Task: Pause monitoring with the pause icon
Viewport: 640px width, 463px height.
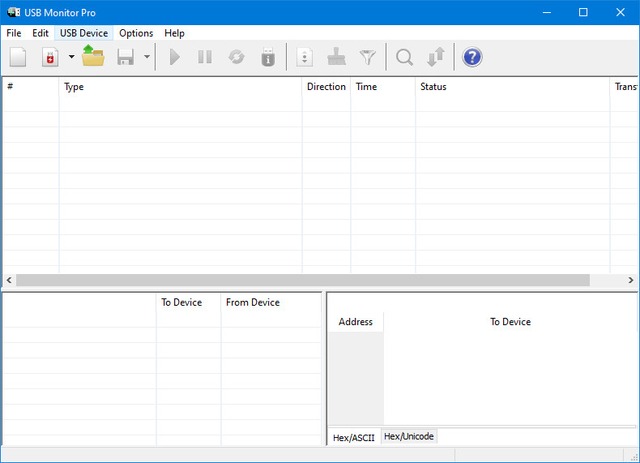Action: pyautogui.click(x=205, y=57)
